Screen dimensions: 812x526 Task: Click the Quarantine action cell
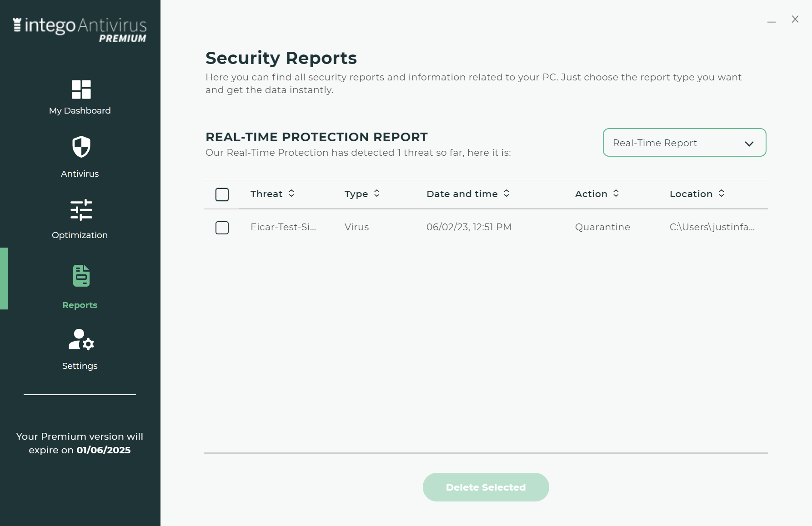602,227
